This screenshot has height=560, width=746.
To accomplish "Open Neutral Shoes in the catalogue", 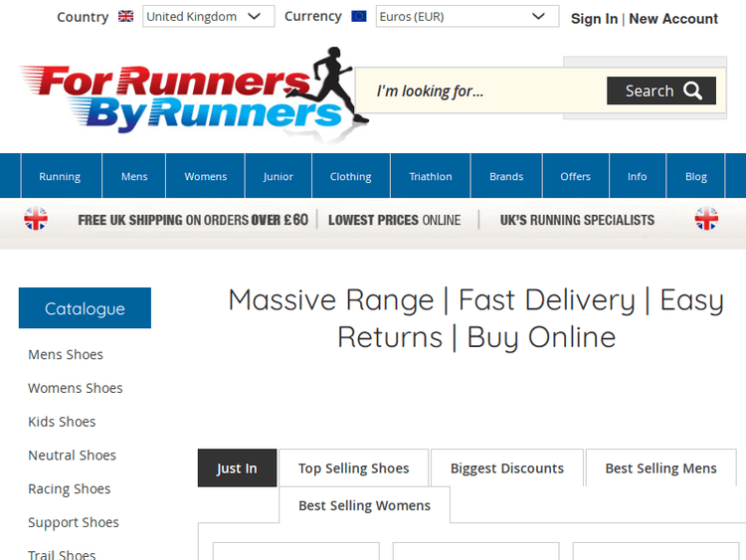I will 72,456.
